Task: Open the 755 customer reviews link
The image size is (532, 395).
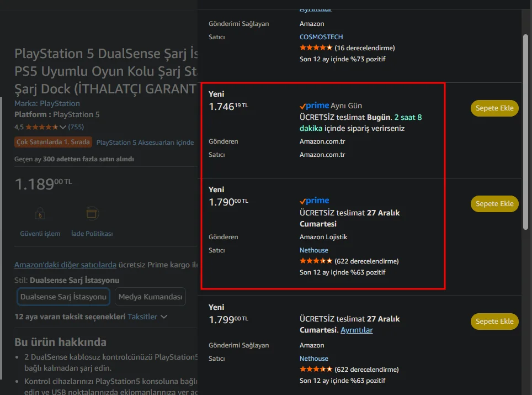Action: pos(76,127)
